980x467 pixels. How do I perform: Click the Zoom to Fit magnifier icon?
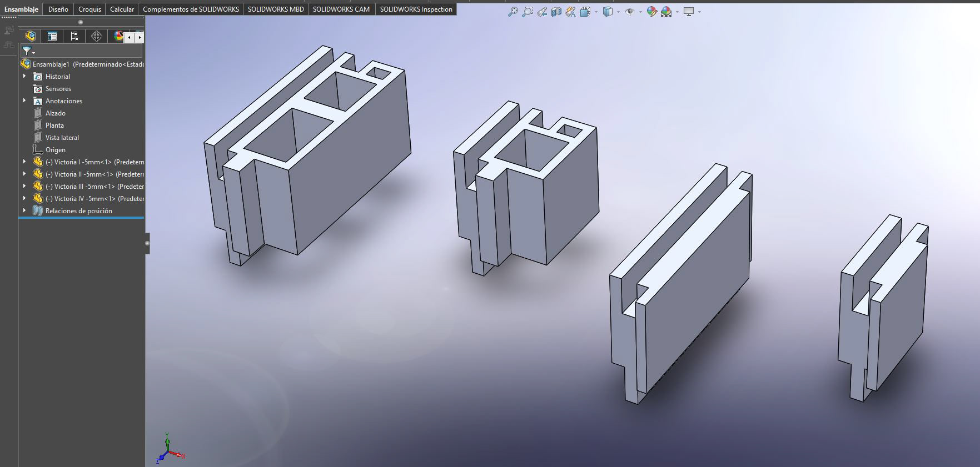(x=513, y=12)
